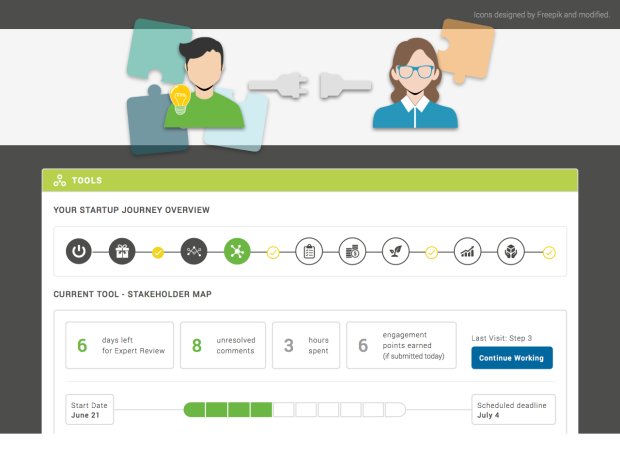Click the last filled green progress segment

261,410
